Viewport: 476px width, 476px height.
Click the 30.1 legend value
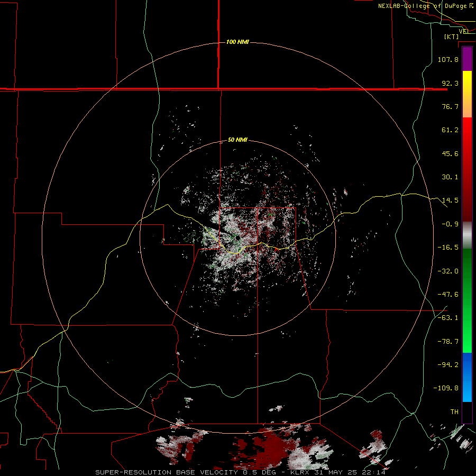[450, 177]
